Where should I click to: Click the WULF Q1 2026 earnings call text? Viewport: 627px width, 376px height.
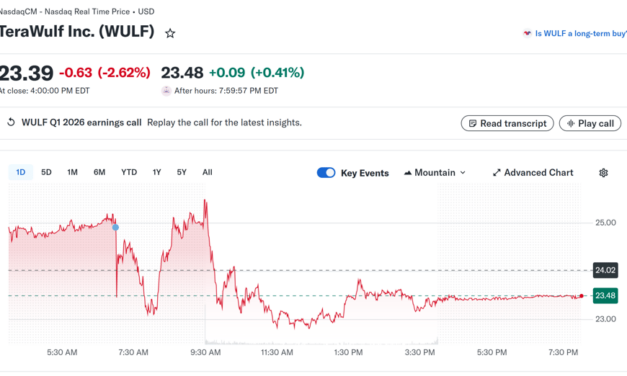coord(82,122)
